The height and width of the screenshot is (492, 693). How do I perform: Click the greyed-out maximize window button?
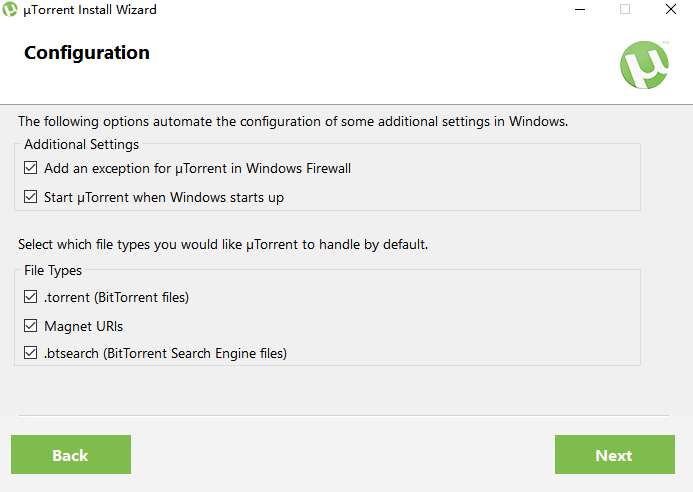[625, 10]
